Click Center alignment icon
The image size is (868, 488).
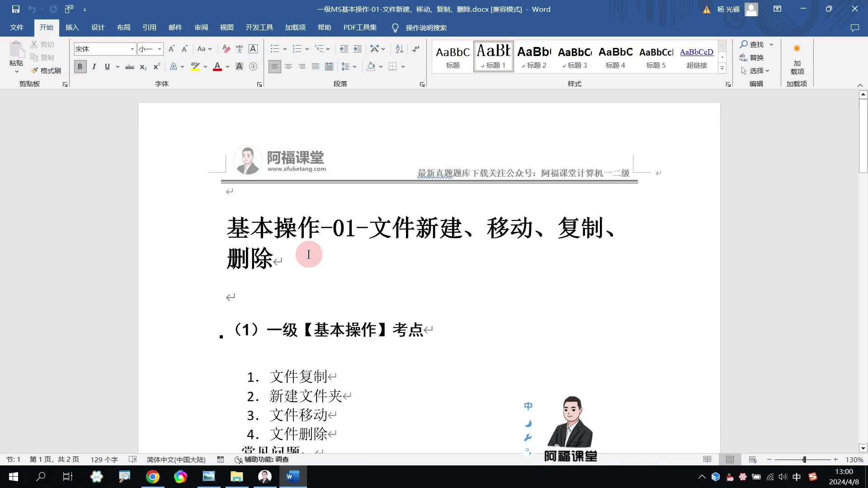pyautogui.click(x=288, y=66)
